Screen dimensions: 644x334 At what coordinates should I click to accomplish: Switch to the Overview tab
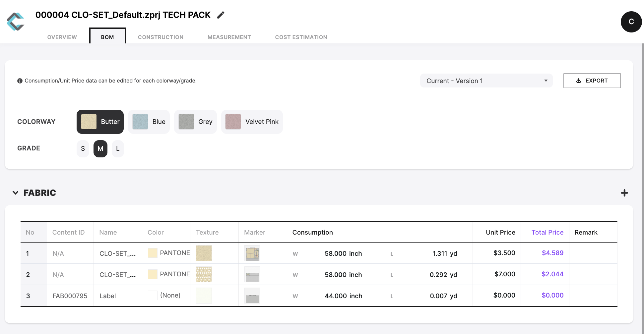pyautogui.click(x=62, y=37)
